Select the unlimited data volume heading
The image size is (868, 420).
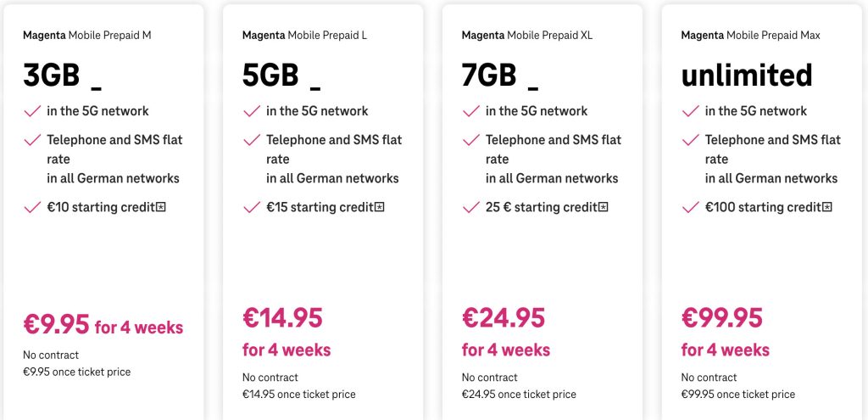(x=747, y=76)
